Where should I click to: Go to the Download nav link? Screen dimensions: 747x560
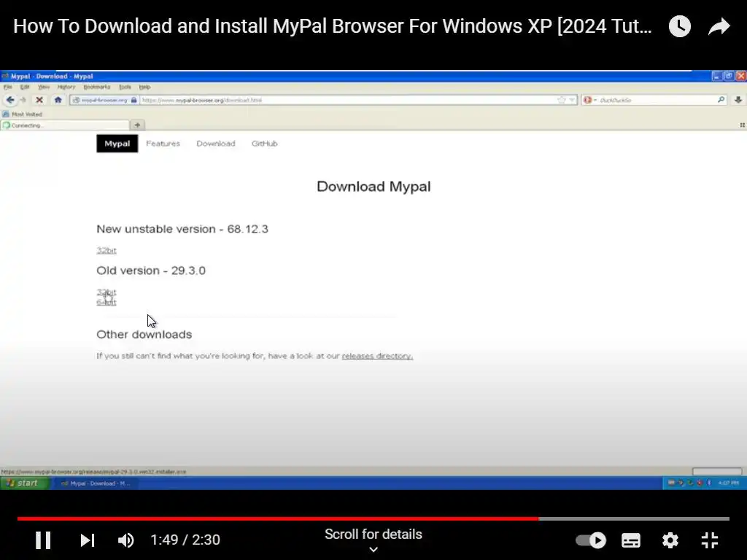(216, 144)
